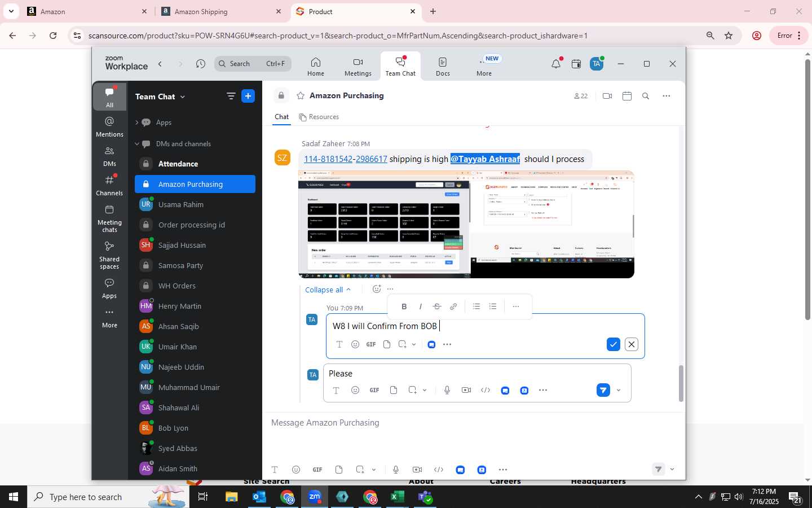Open send options arrow beside reply send button
Viewport: 812px width, 508px height.
(x=619, y=391)
